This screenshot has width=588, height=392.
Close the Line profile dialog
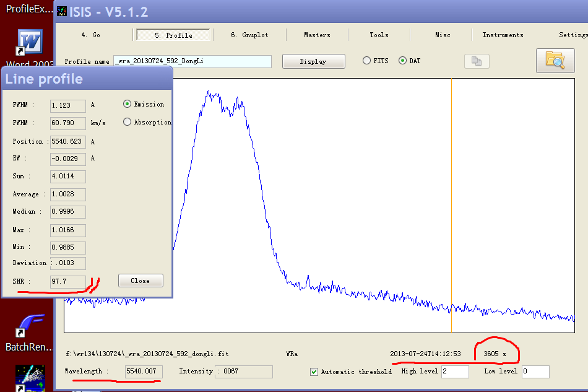141,281
